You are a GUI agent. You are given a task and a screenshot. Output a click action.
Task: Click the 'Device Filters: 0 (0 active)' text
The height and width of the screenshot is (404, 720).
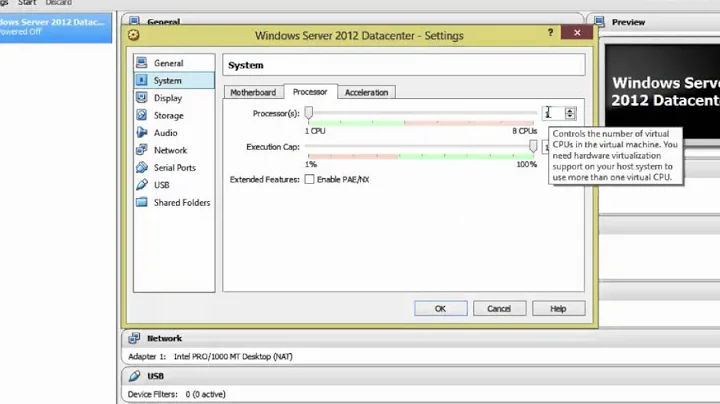pyautogui.click(x=176, y=394)
